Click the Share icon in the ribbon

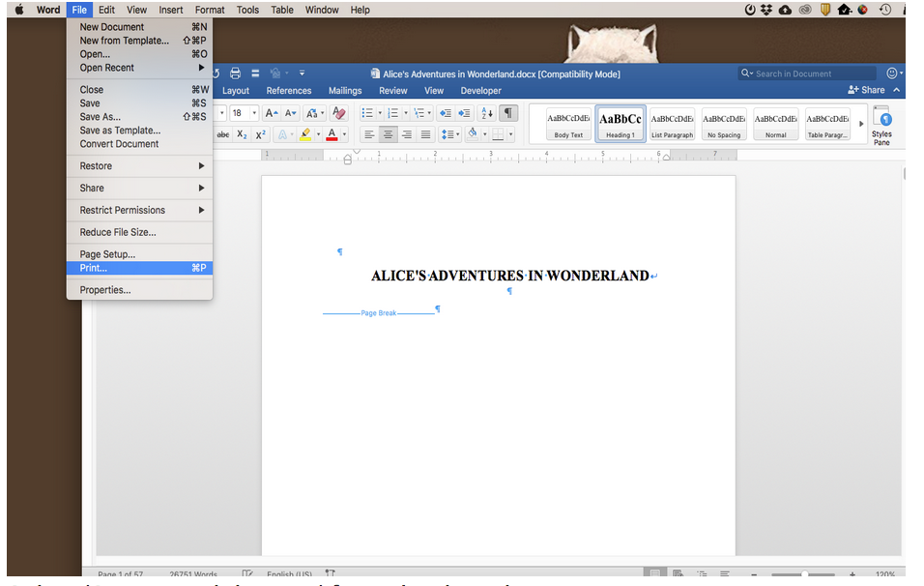pos(866,90)
